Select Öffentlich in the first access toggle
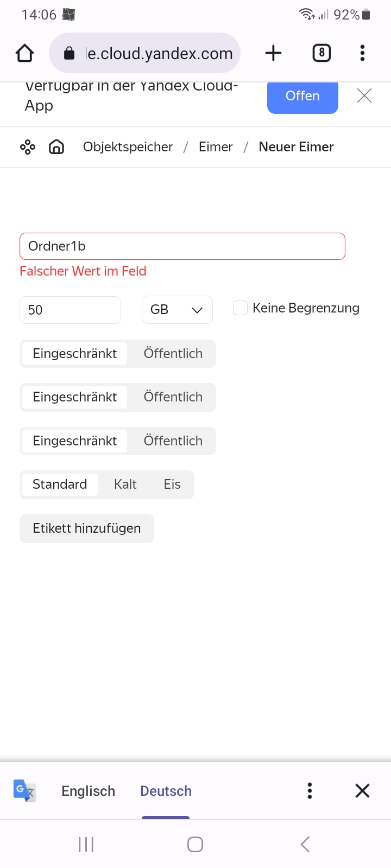391x868 pixels. [x=173, y=353]
